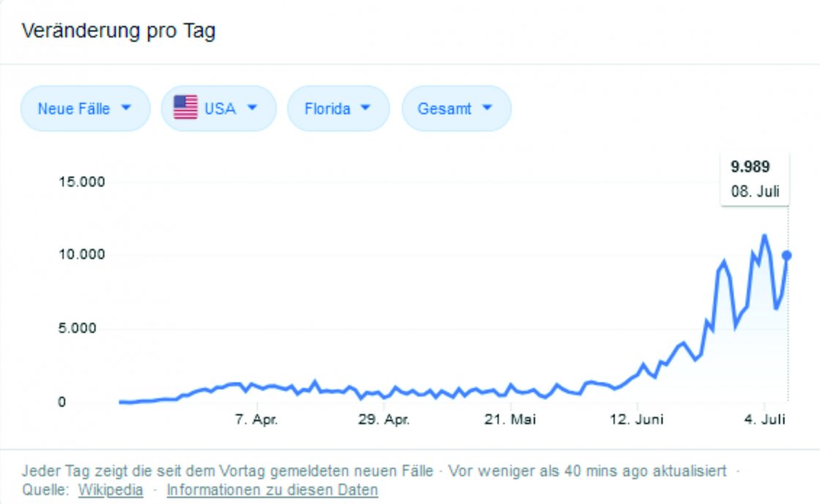Click the 12. Juni axis label
The height and width of the screenshot is (504, 820).
tap(637, 420)
